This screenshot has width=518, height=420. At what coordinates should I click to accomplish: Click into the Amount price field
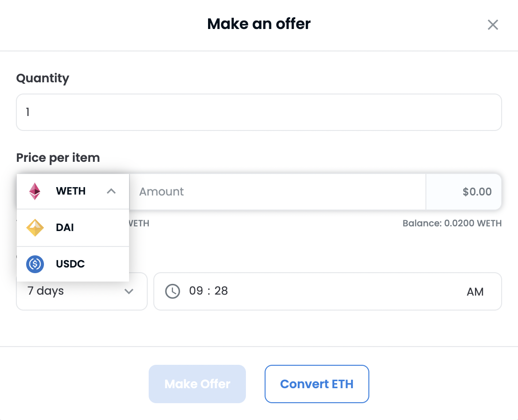(278, 192)
